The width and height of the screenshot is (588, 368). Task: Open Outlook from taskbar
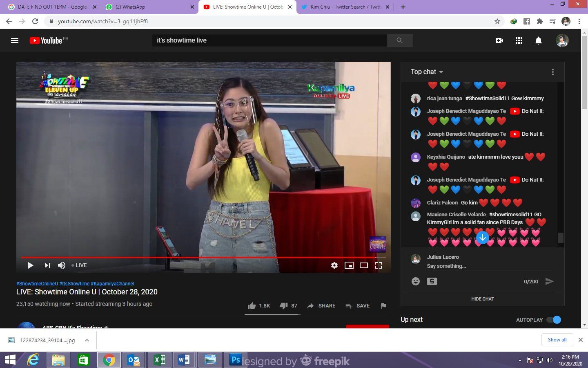134,360
